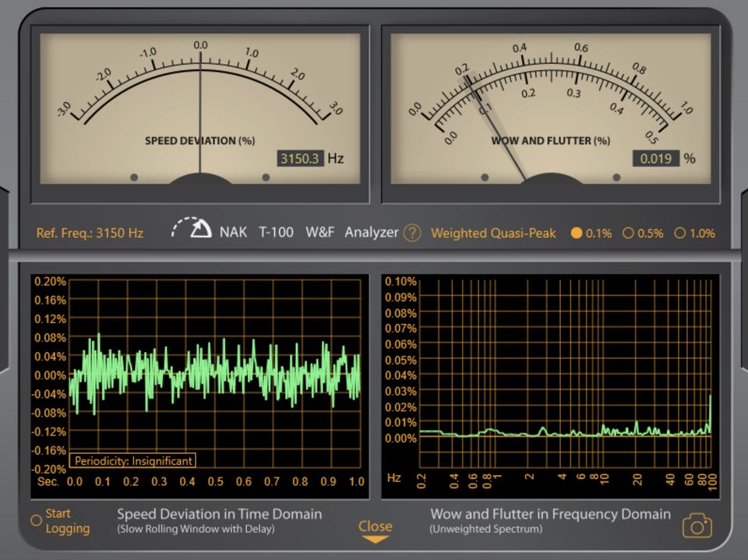This screenshot has height=560, width=748.
Task: Click the frequency domain spectrum graph
Action: (x=566, y=374)
